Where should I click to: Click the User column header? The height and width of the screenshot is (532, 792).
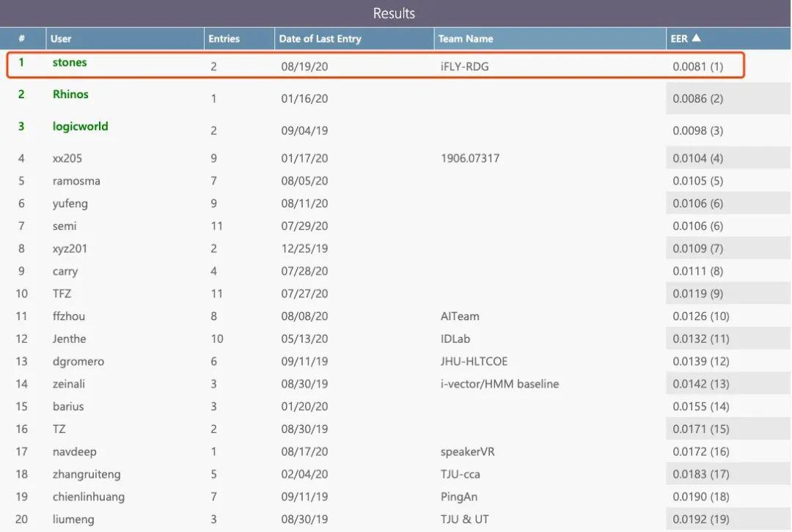125,38
